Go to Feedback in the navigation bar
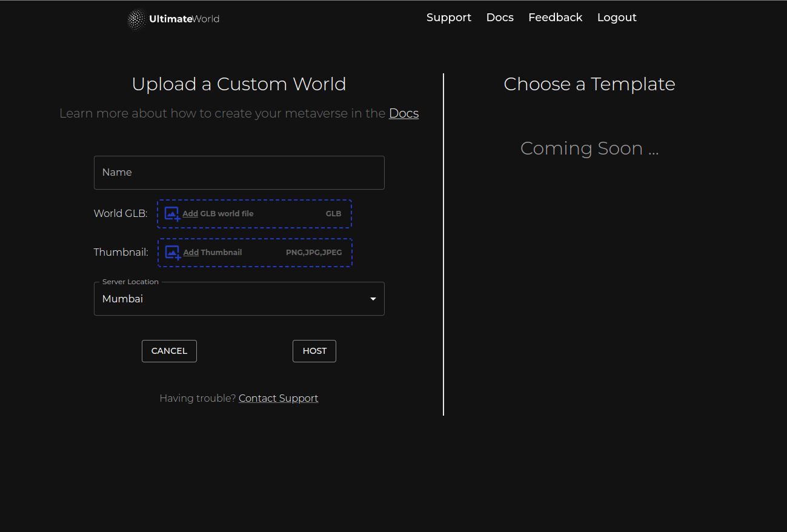 pos(556,18)
